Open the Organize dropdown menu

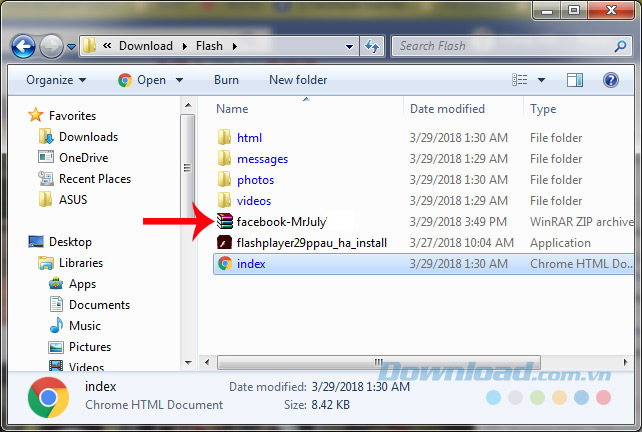[x=56, y=80]
